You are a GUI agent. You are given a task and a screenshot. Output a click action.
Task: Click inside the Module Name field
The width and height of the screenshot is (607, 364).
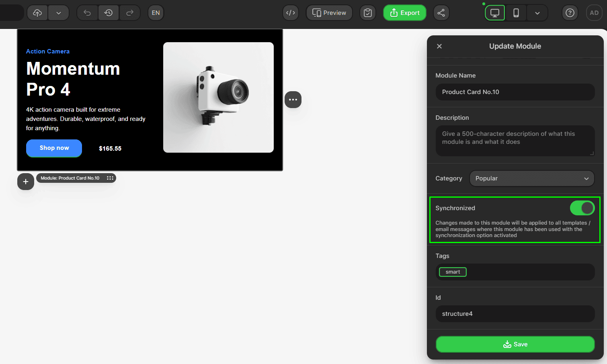[515, 92]
